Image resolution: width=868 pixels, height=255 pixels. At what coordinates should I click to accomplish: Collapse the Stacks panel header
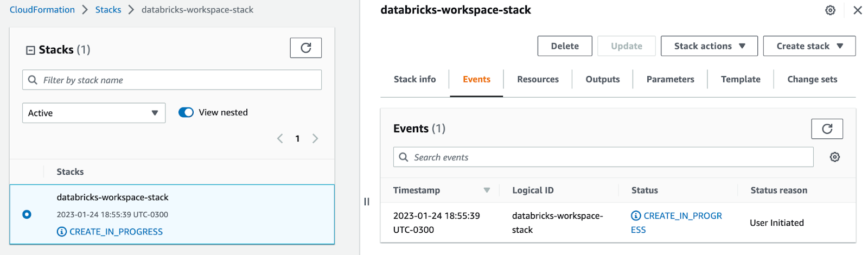tap(31, 50)
